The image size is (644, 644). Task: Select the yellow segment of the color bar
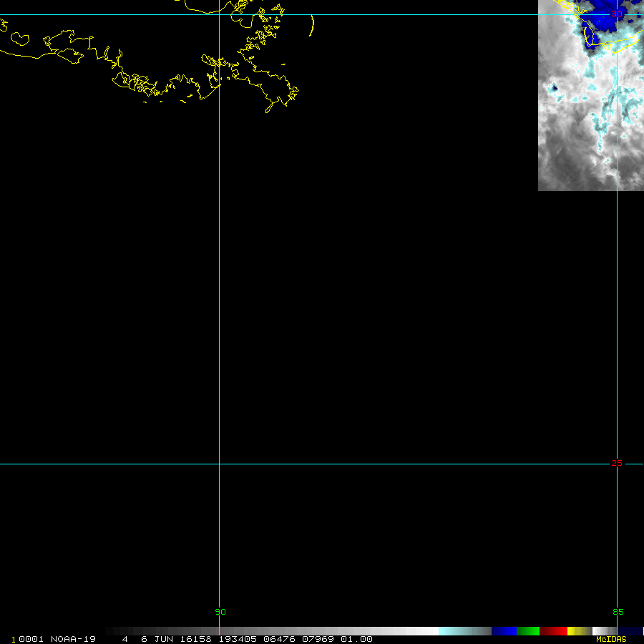coord(573,631)
